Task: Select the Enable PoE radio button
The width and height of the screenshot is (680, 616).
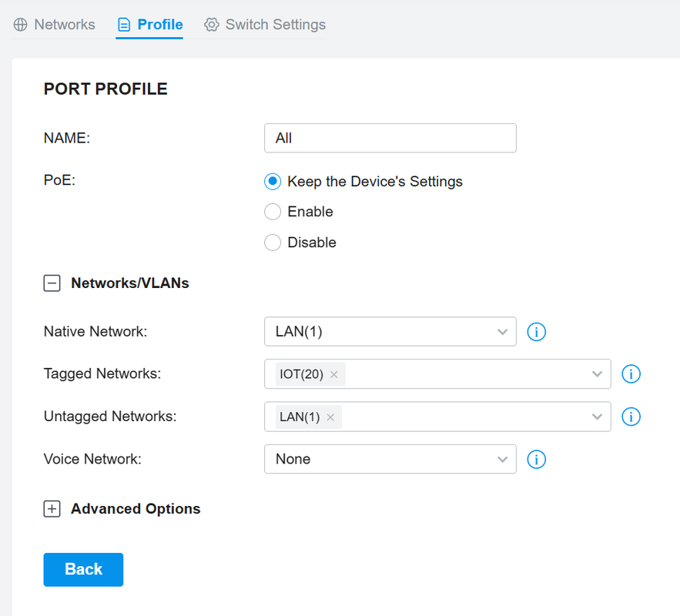Action: tap(273, 212)
